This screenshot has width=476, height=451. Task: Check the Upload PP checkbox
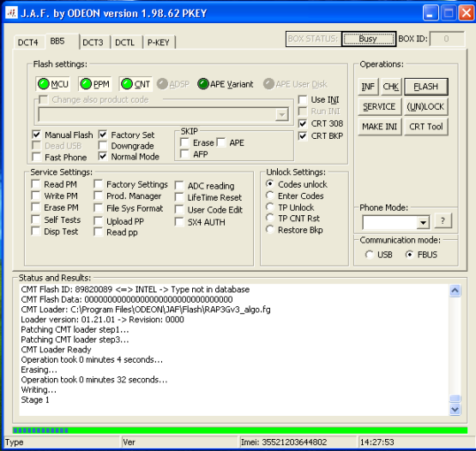pos(98,220)
